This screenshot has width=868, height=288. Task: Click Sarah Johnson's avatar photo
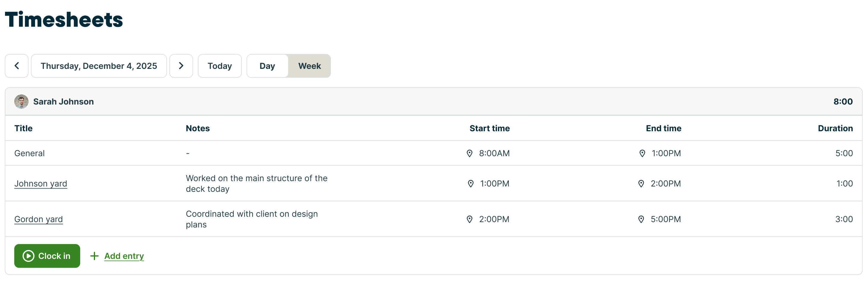click(21, 102)
